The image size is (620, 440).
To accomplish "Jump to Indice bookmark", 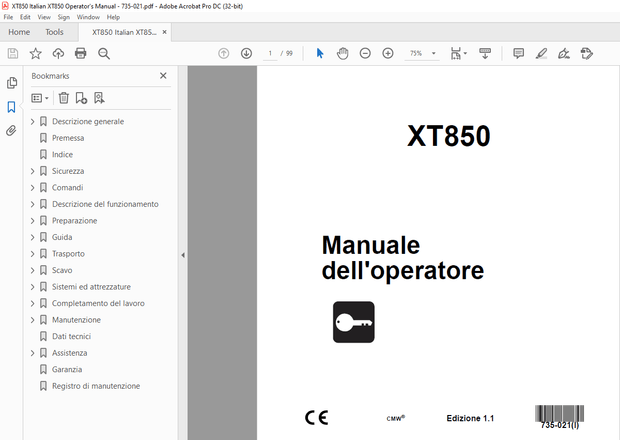I will [x=62, y=155].
